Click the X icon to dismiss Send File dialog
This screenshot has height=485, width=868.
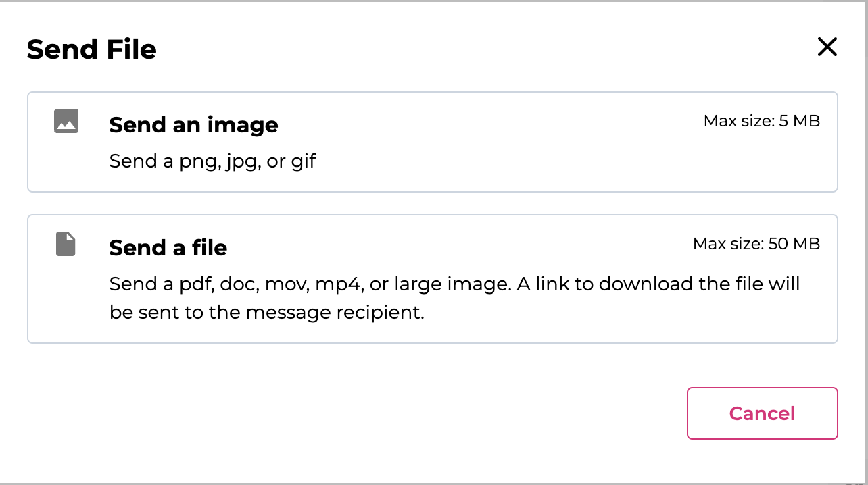click(x=827, y=47)
